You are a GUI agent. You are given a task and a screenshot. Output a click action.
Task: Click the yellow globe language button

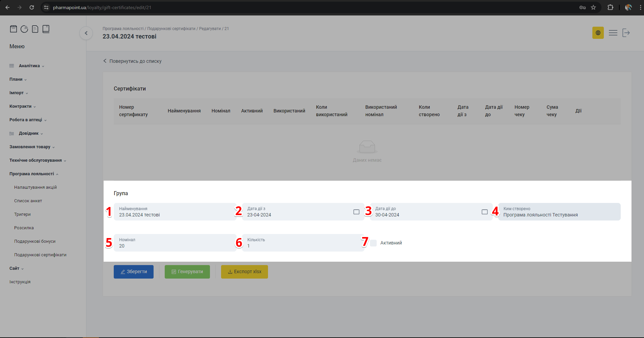coord(598,33)
